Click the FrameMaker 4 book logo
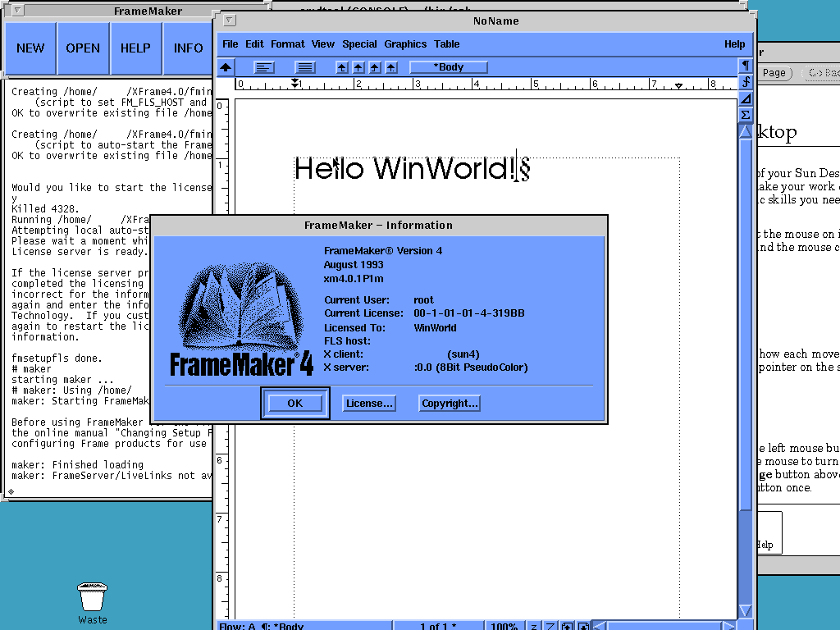840x630 pixels. pyautogui.click(x=241, y=319)
